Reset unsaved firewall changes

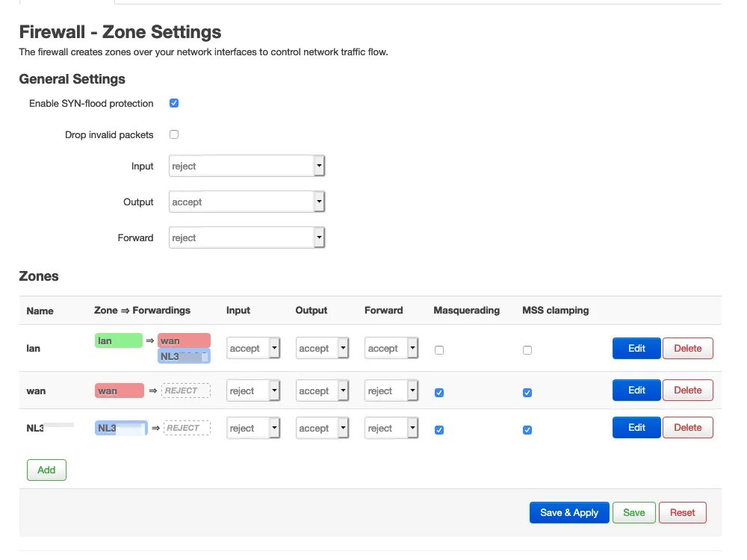coord(682,512)
